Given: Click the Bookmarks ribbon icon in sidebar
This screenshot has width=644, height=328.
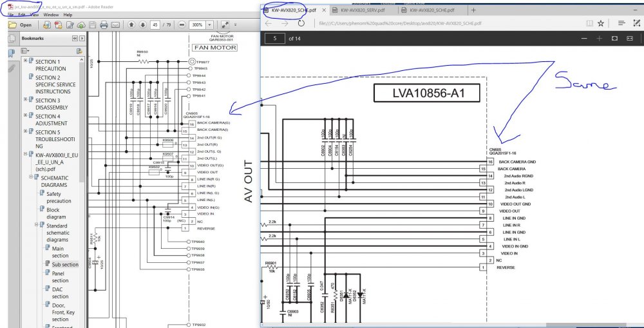Looking at the screenshot, I should tap(12, 53).
